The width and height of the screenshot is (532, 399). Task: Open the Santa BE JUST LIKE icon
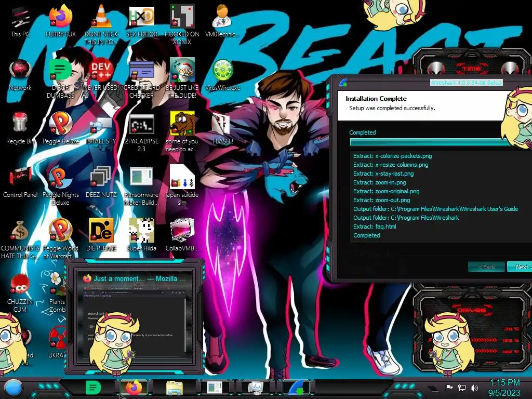click(x=182, y=78)
